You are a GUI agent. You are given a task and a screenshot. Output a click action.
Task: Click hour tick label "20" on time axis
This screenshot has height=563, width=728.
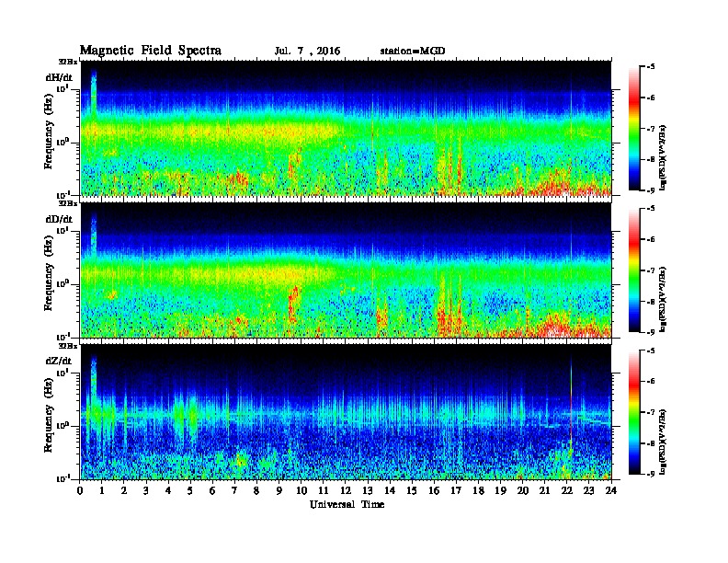(522, 491)
